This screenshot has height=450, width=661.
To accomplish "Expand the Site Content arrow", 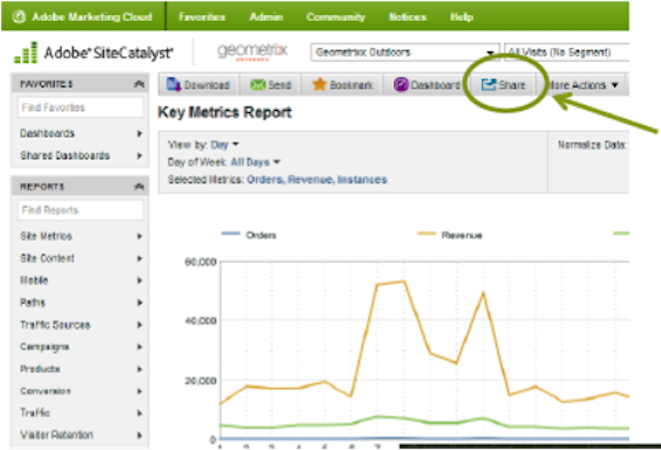I will tap(140, 258).
